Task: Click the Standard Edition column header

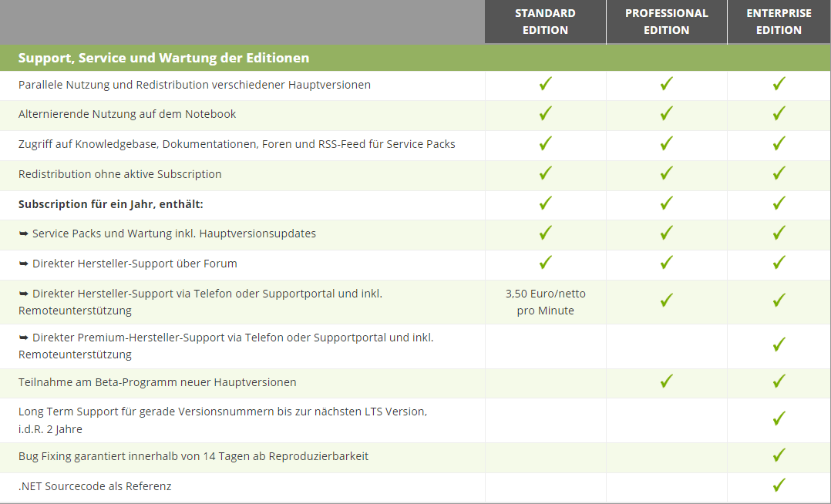Action: pos(545,22)
